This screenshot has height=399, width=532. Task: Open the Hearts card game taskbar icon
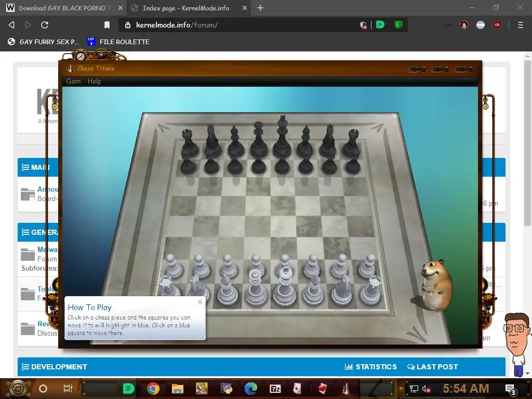(x=322, y=389)
